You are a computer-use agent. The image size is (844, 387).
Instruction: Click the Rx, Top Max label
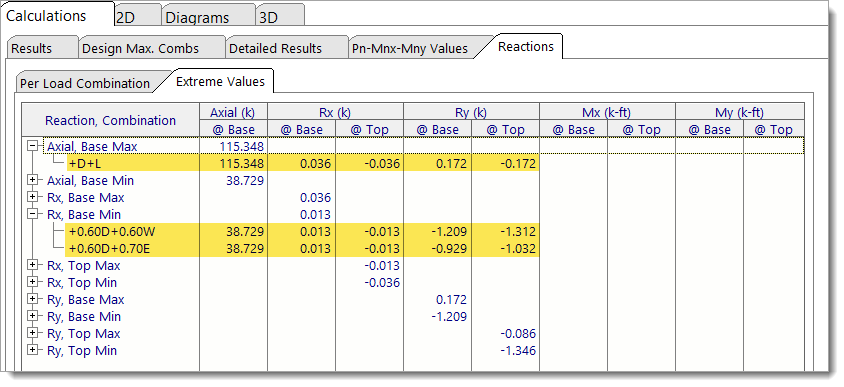[83, 265]
